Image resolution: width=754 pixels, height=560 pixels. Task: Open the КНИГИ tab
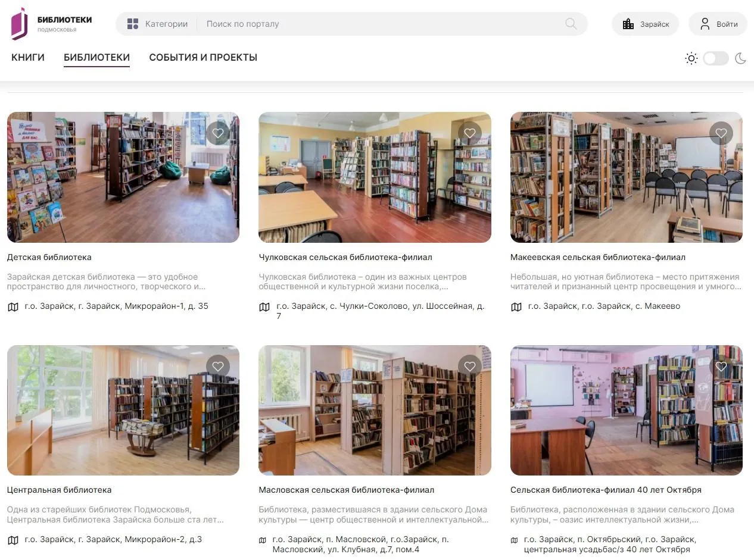point(28,58)
